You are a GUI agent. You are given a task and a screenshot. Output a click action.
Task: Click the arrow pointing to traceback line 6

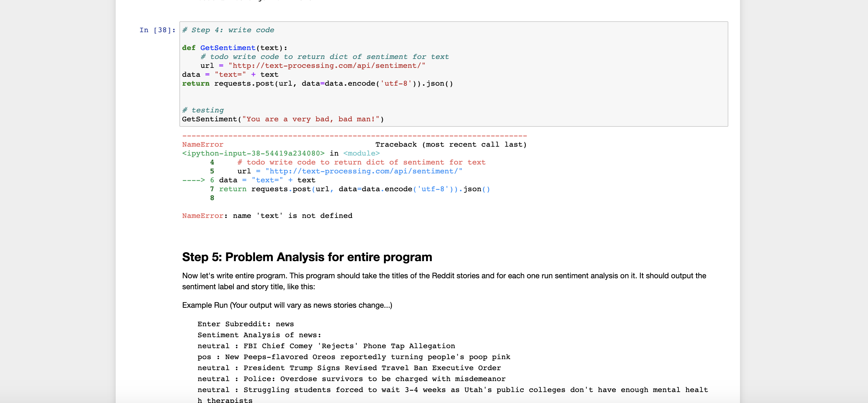point(193,180)
